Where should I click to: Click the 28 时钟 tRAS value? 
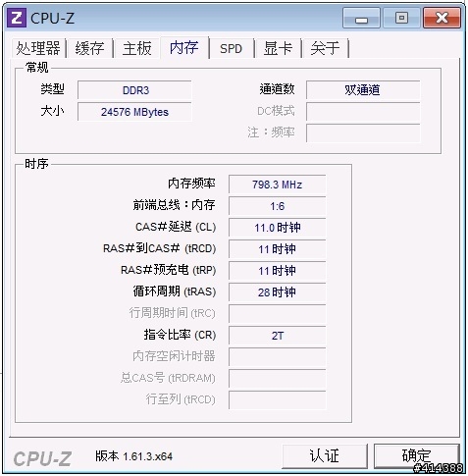[x=278, y=292]
